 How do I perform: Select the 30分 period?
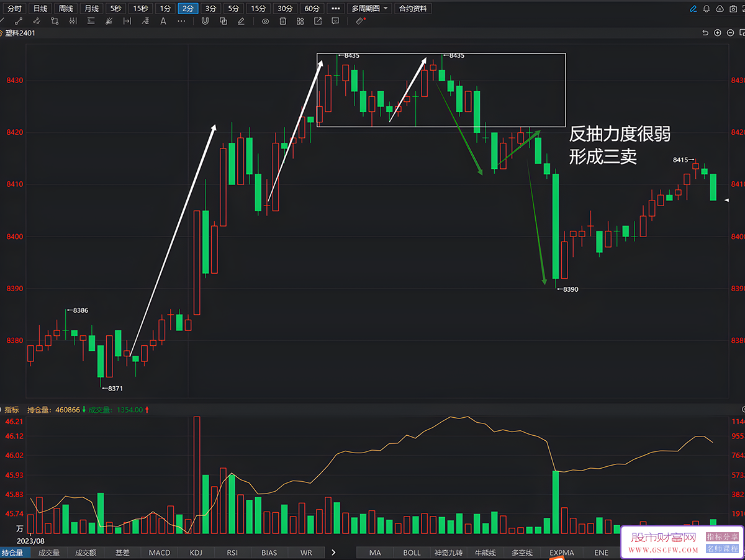pos(285,9)
